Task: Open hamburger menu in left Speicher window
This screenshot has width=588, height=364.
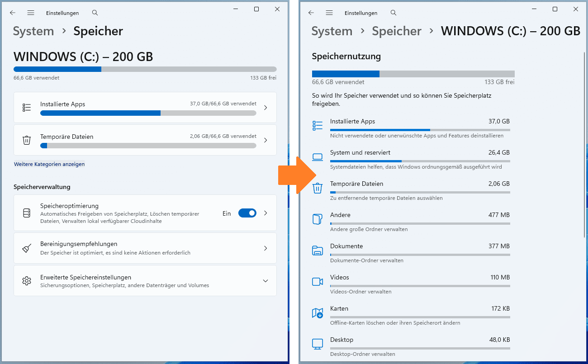Action: coord(31,13)
